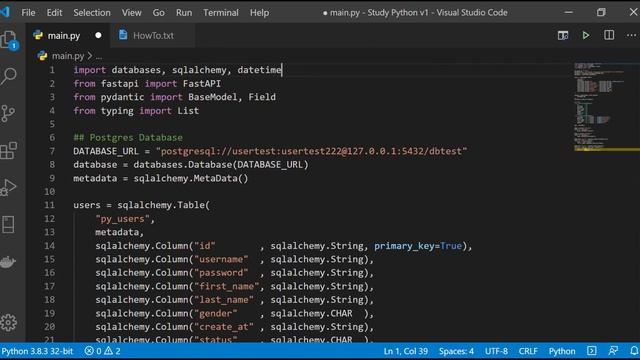Click the "gender" column string
The image size is (640, 360).
pyautogui.click(x=216, y=313)
